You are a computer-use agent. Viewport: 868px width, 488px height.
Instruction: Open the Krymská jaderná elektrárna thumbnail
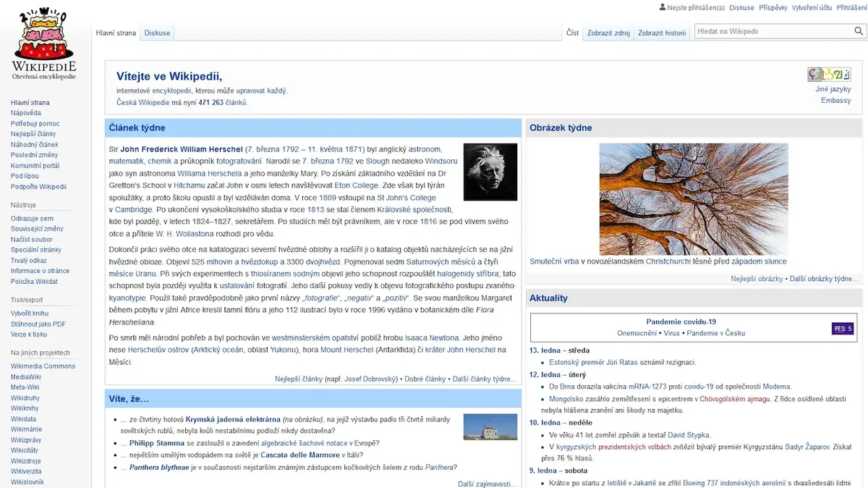[490, 427]
